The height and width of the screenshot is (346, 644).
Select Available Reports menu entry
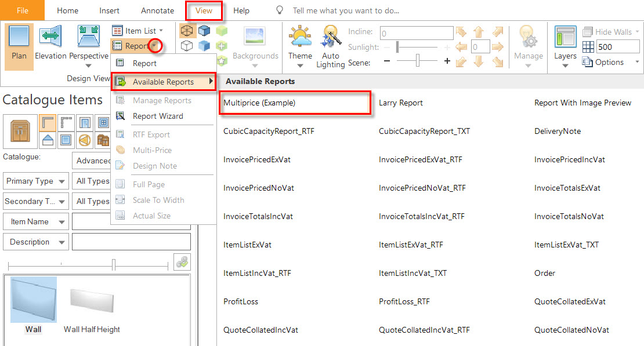pos(164,82)
